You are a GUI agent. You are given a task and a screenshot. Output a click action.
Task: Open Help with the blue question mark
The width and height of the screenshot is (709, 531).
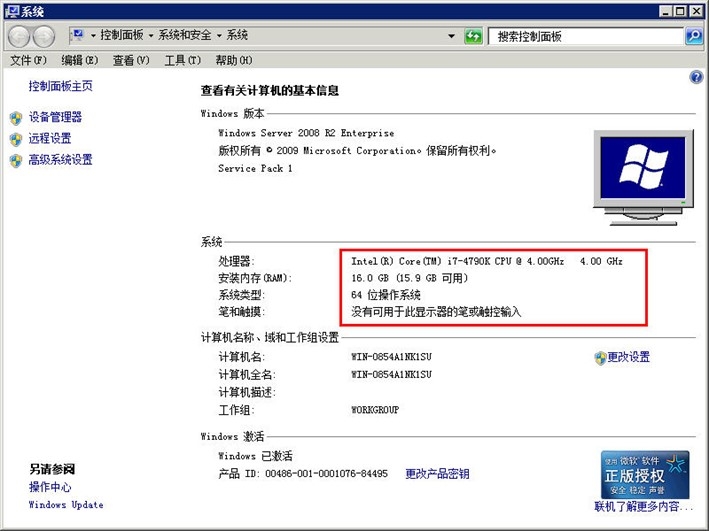pyautogui.click(x=696, y=77)
